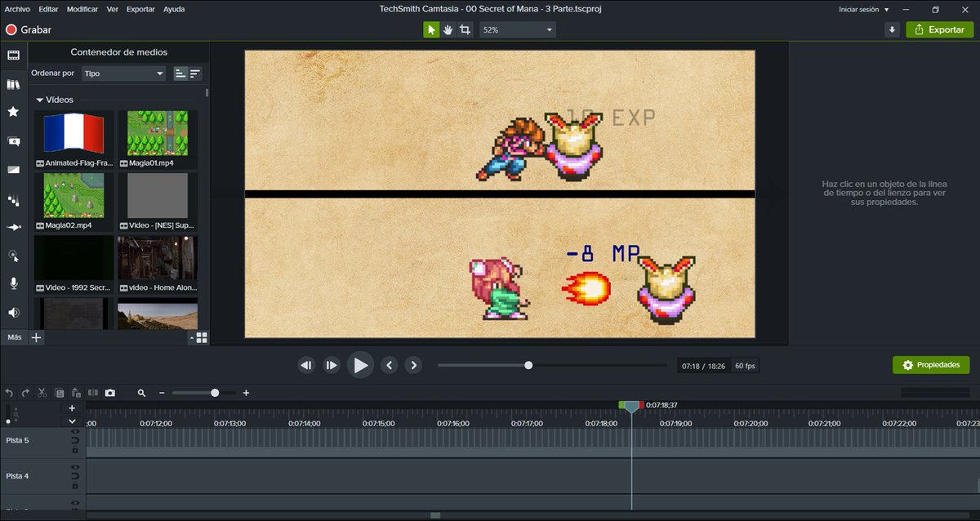
Task: Toggle magnetic track on Pista 5
Action: pos(75,440)
